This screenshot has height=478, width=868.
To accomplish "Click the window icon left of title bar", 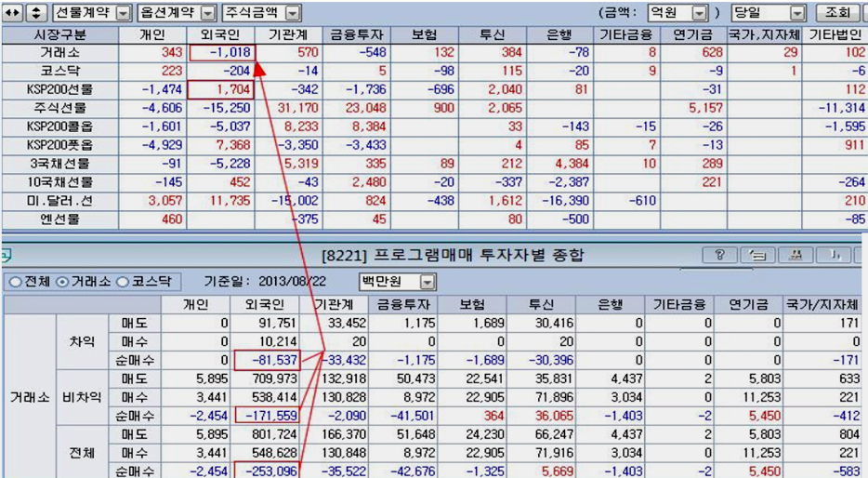I will (6, 251).
